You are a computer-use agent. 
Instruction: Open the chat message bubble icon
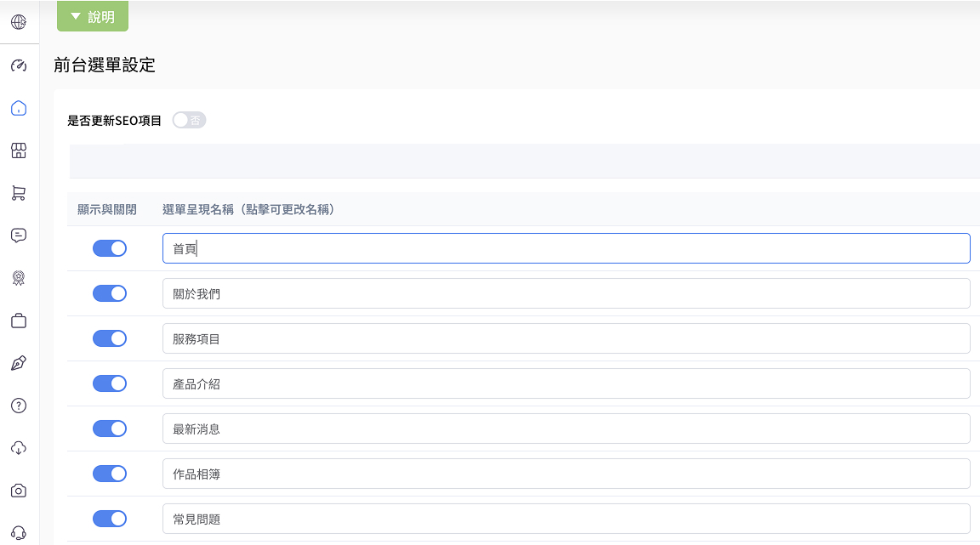pos(19,236)
